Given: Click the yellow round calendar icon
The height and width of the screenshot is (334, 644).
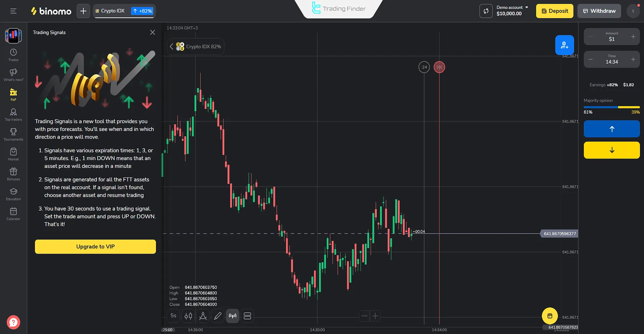Looking at the screenshot, I should click(x=550, y=316).
